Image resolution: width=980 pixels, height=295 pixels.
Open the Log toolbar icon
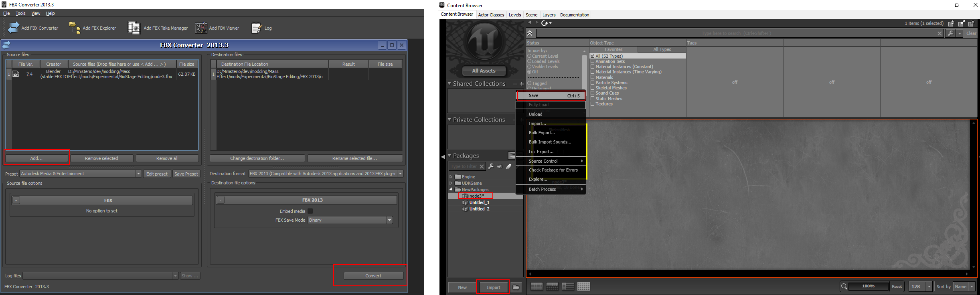256,28
